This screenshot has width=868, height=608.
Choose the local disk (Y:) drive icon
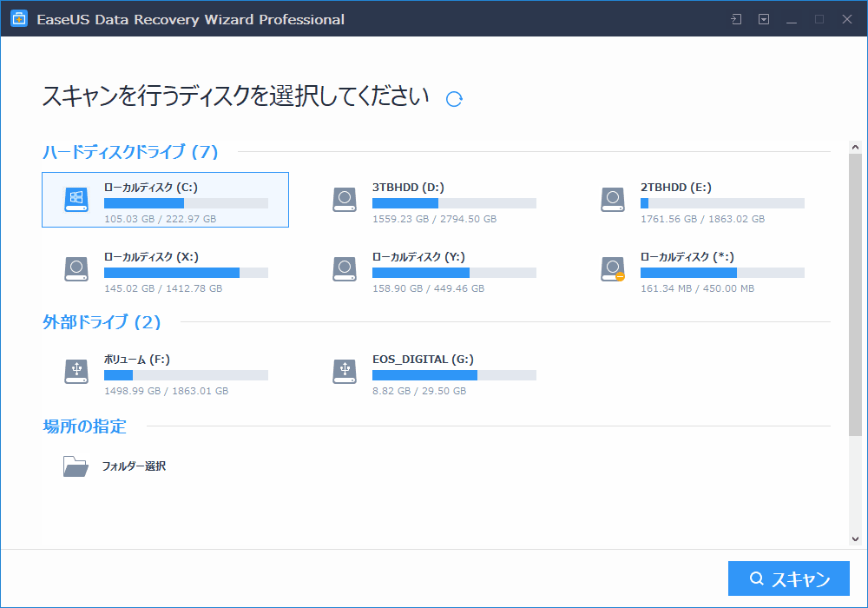point(345,269)
